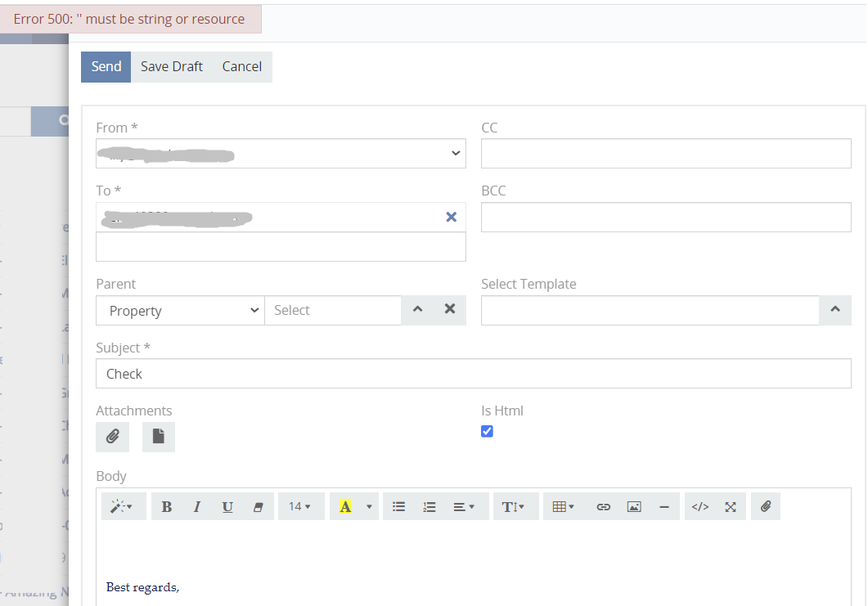This screenshot has height=606, width=868.
Task: Click the eraser remove-format icon
Action: 259,507
